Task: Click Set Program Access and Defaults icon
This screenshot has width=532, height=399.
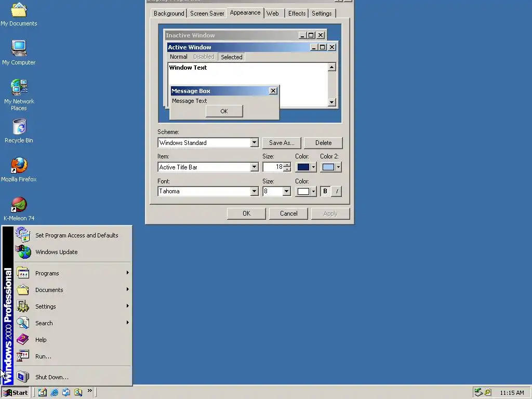Action: click(23, 235)
